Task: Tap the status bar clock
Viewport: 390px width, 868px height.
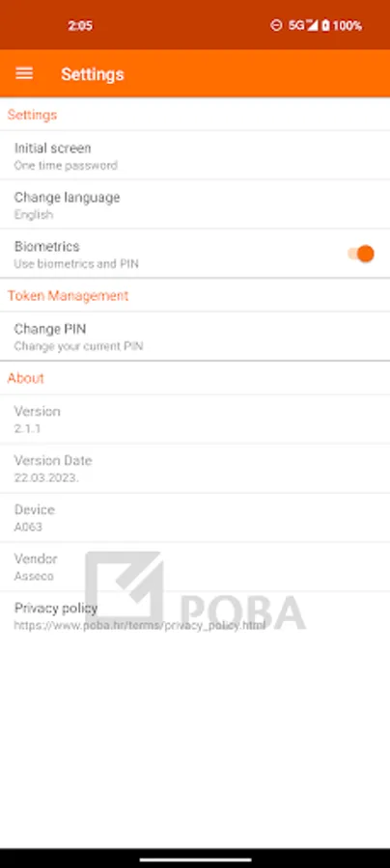Action: [x=80, y=25]
